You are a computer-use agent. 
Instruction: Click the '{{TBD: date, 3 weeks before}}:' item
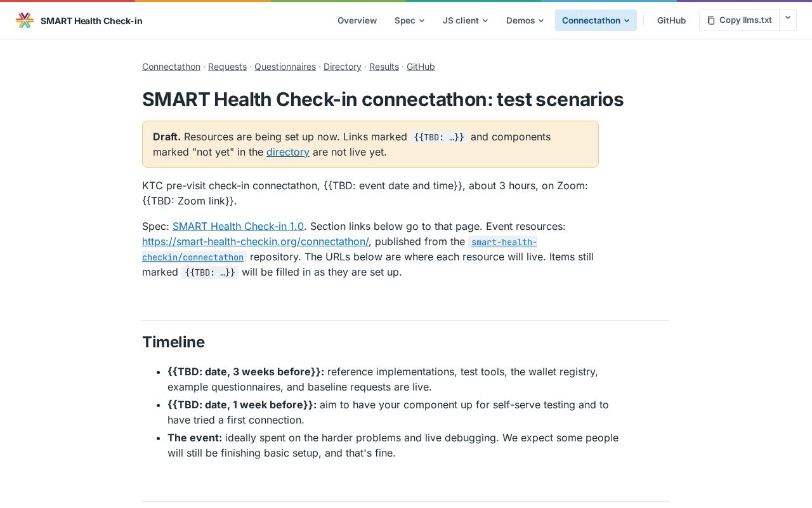pos(246,371)
